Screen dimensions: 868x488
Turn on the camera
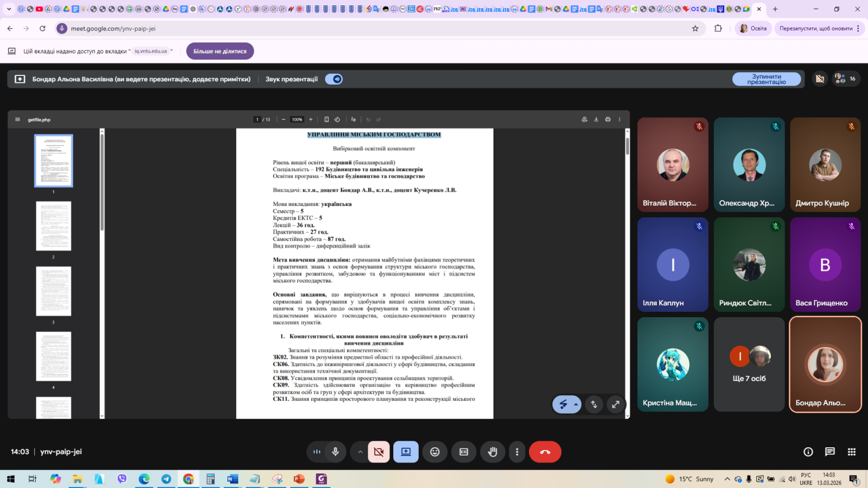[379, 452]
